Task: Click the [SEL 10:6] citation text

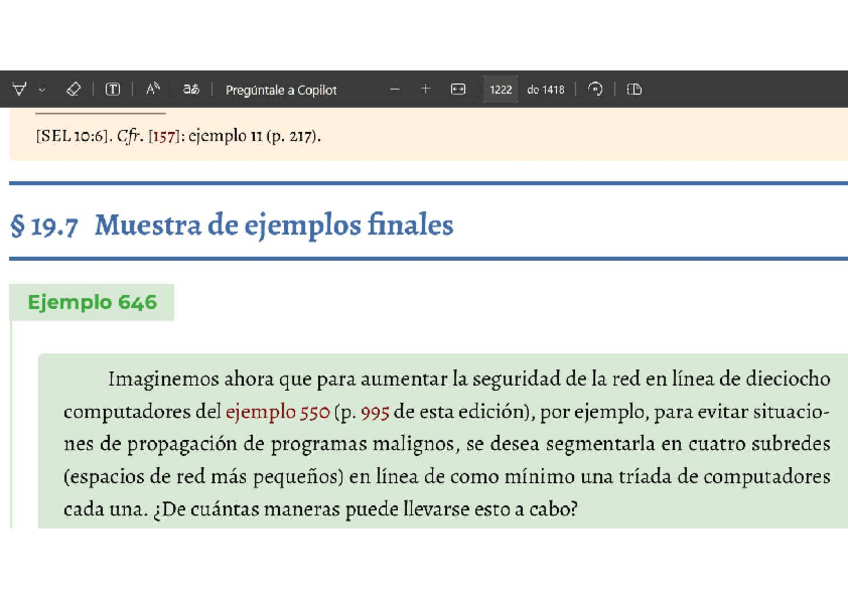Action: [74, 136]
